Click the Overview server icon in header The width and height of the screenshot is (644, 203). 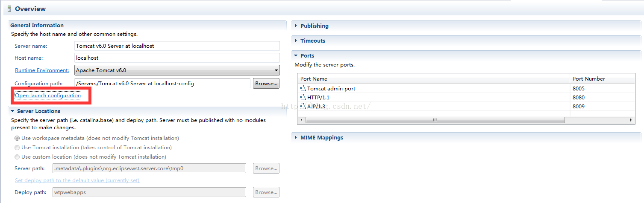pyautogui.click(x=9, y=9)
